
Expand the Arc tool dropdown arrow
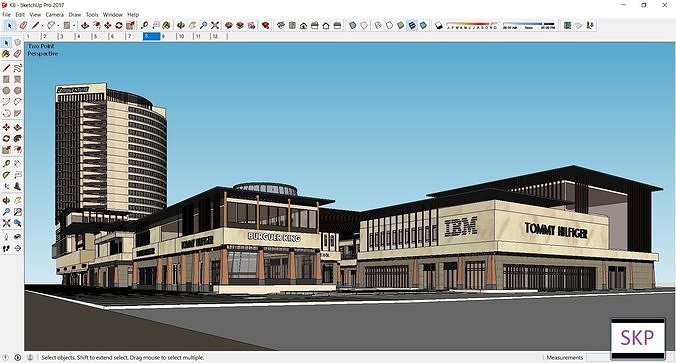click(58, 26)
